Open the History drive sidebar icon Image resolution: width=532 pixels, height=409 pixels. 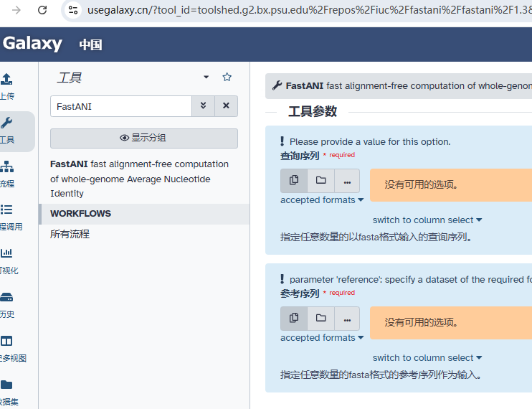[x=6, y=297]
